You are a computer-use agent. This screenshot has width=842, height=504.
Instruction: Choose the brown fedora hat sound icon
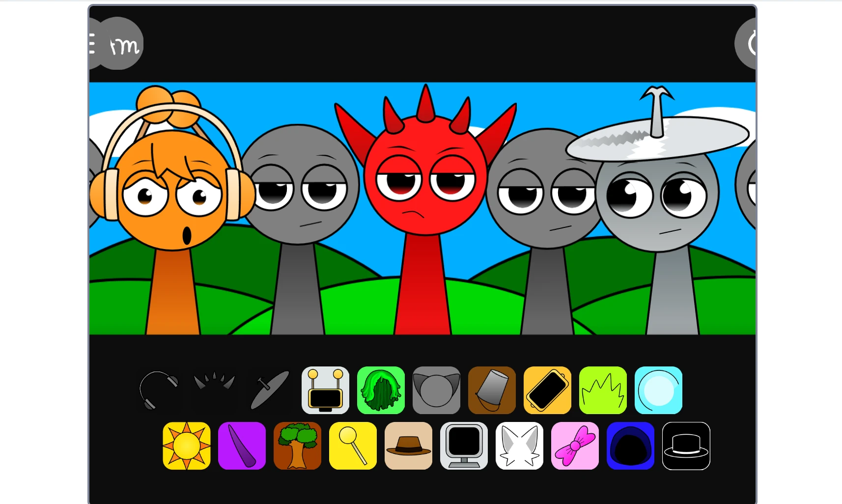pos(408,446)
